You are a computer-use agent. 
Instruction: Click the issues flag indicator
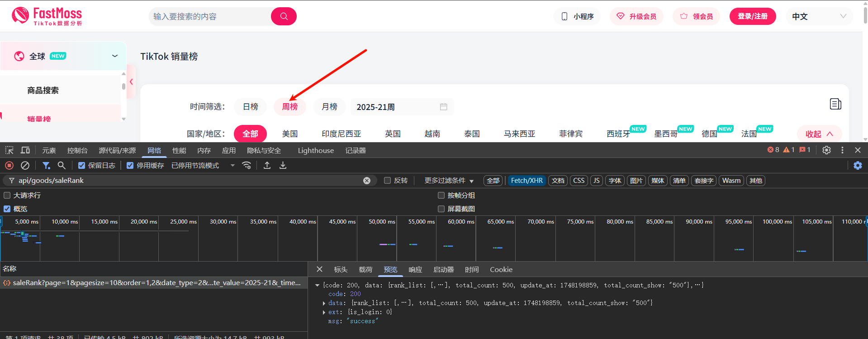pos(805,150)
